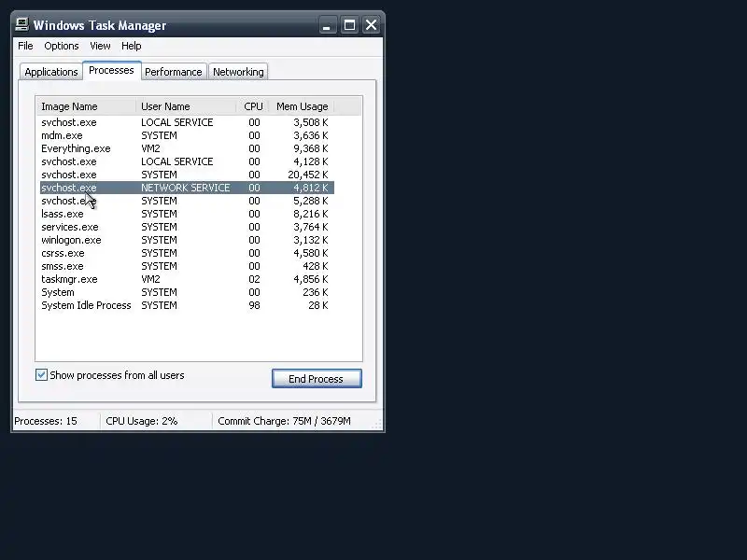Select the Everything.exe process

coord(187,148)
